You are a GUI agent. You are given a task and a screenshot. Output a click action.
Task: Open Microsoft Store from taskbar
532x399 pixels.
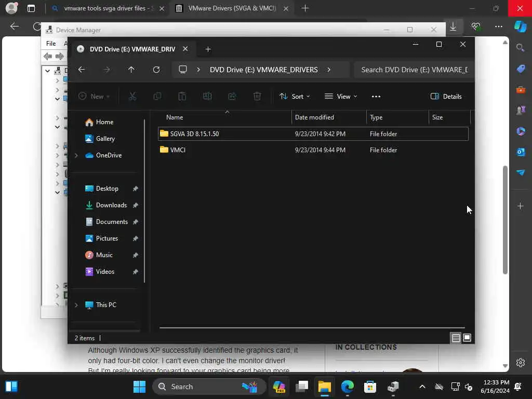pyautogui.click(x=370, y=387)
